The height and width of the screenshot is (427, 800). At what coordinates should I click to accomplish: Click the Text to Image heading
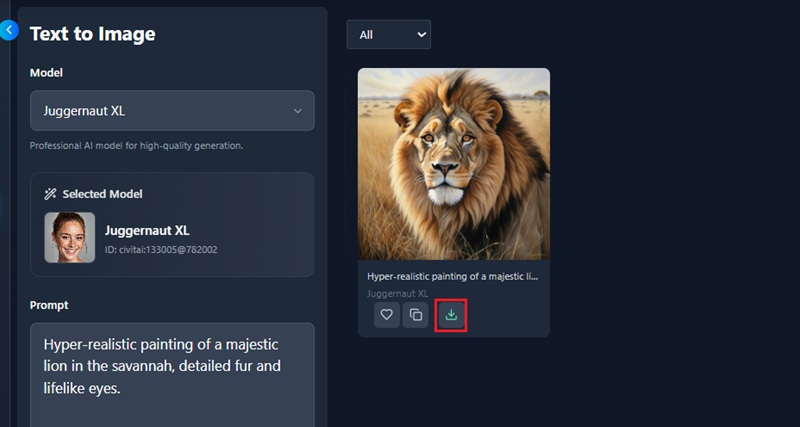click(92, 34)
